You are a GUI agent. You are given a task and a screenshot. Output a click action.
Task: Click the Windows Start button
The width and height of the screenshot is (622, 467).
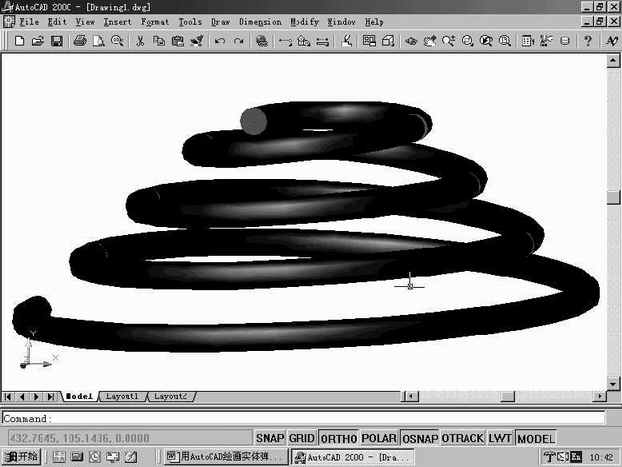point(21,457)
